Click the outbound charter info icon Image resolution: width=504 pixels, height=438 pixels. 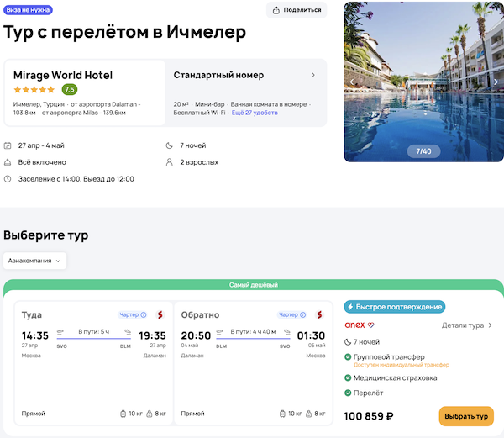[144, 315]
